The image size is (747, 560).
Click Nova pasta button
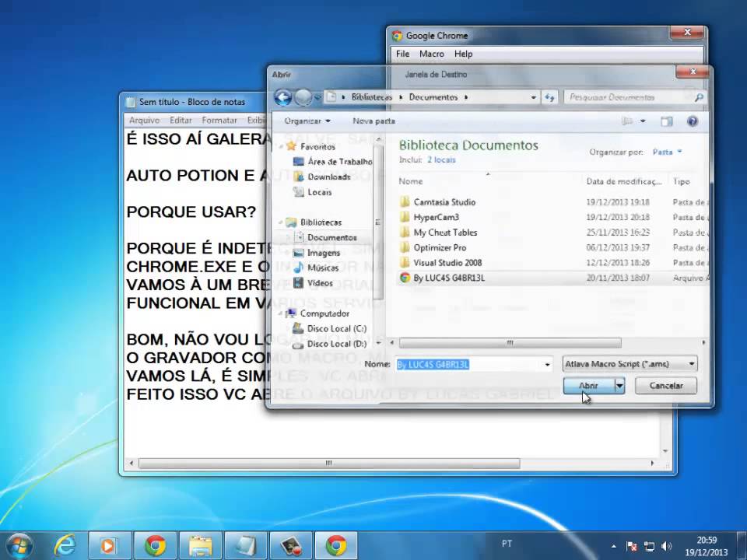(x=374, y=121)
